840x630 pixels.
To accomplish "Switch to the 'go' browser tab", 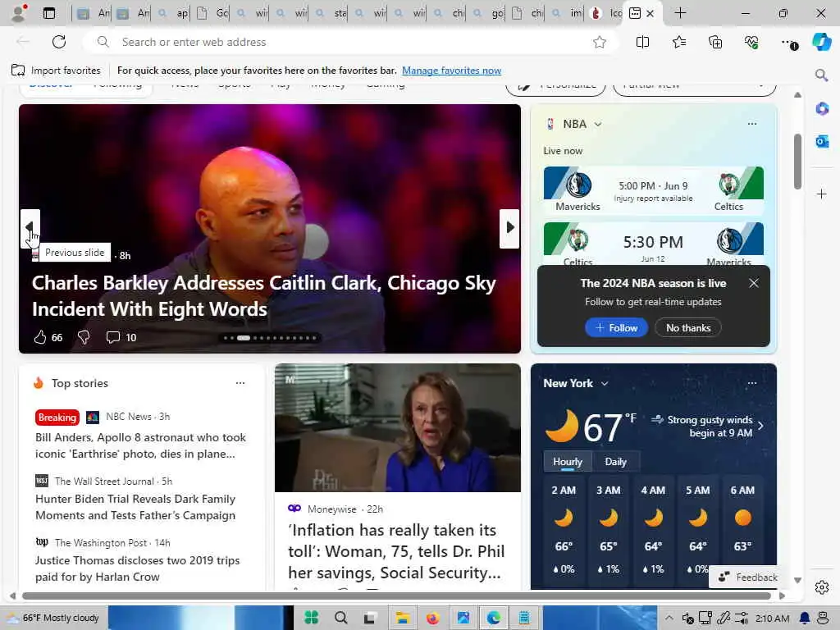I will [490, 13].
